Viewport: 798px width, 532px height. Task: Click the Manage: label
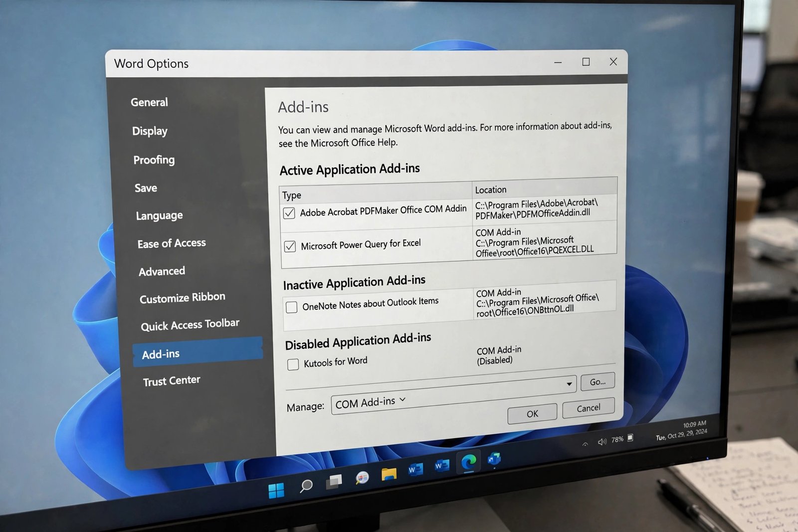[305, 407]
